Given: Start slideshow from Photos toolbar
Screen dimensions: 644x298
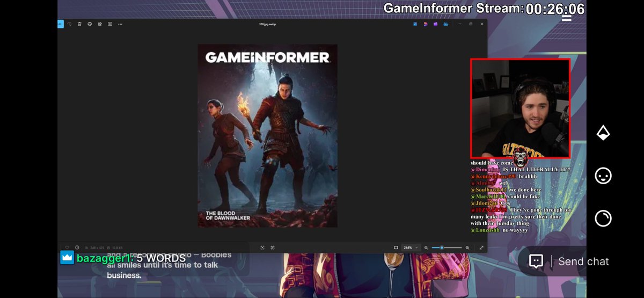Looking at the screenshot, I should [110, 24].
